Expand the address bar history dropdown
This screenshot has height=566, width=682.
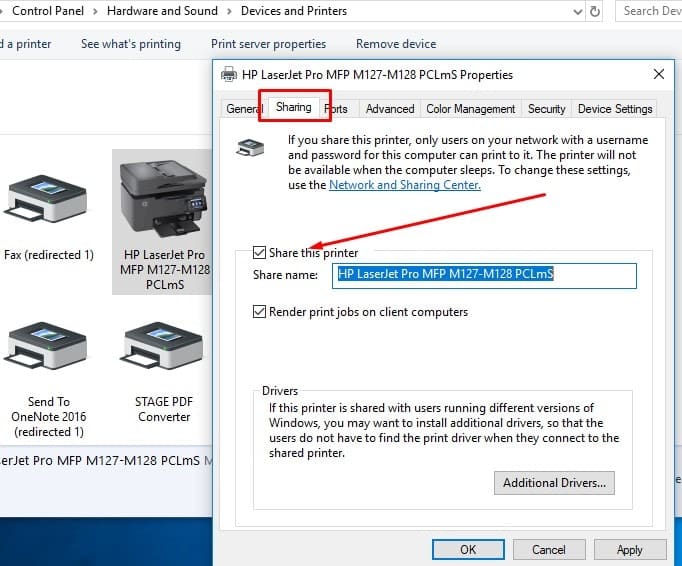[x=576, y=11]
